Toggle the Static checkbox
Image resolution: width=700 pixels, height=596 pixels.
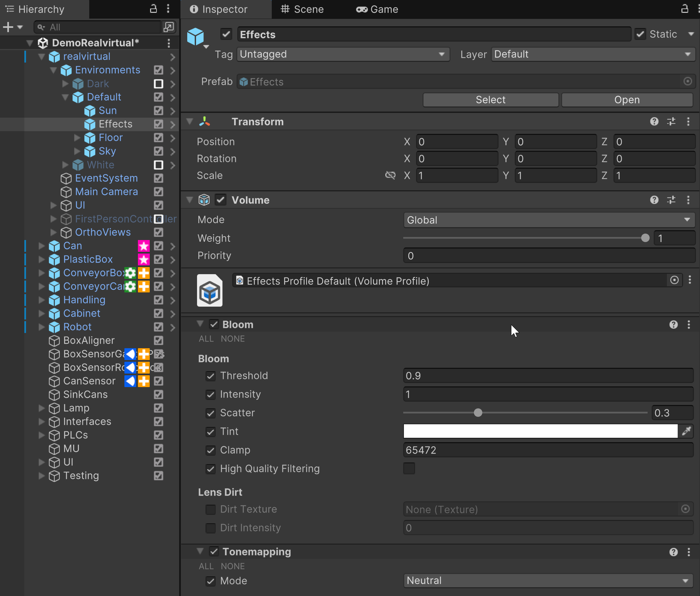[640, 34]
